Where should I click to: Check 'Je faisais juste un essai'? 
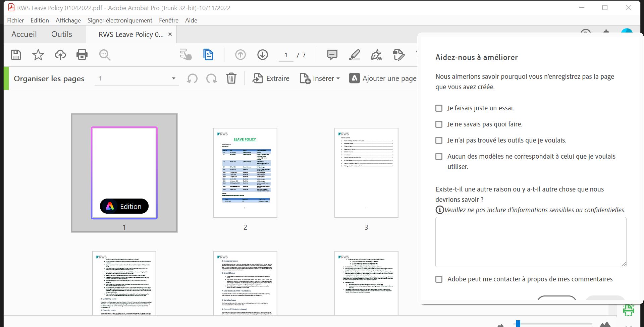(439, 108)
